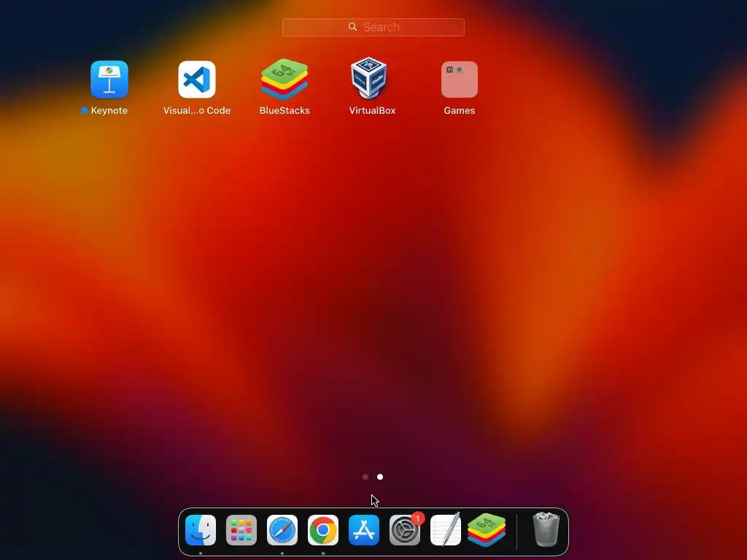The height and width of the screenshot is (560, 747).
Task: Open the Trash in the Dock
Action: coord(546,529)
